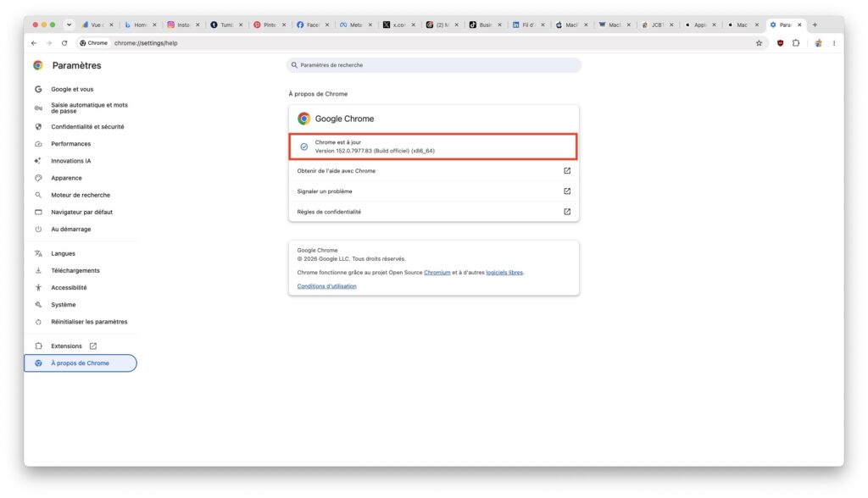Focus the Paramètres de recherche search field
The width and height of the screenshot is (868, 498).
[x=434, y=65]
